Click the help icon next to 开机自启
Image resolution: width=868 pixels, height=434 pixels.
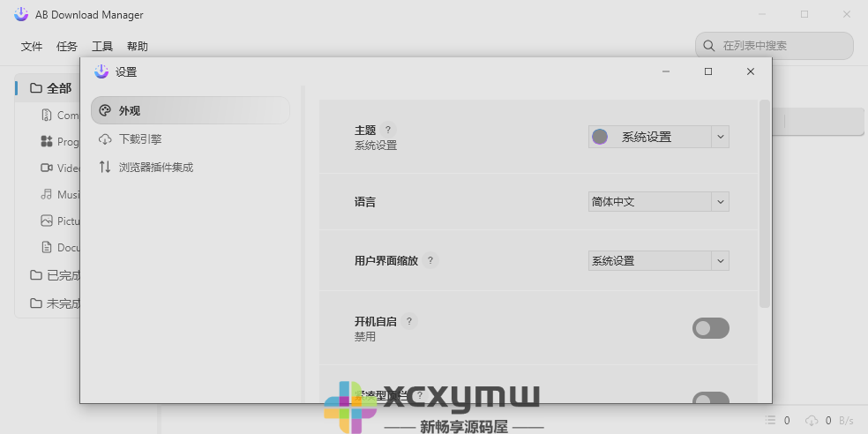pos(409,321)
